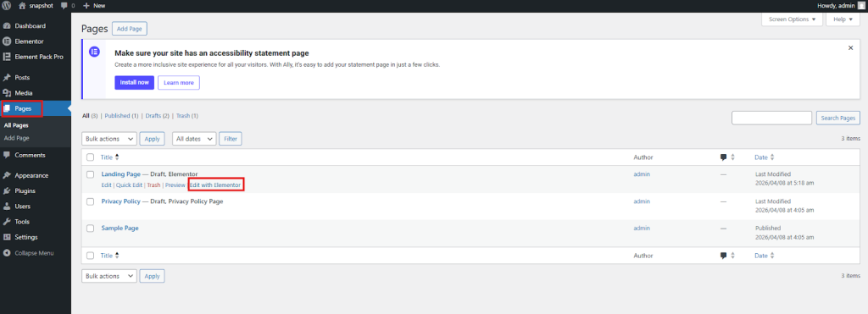Show the All pages filter
The height and width of the screenshot is (314, 868).
[x=86, y=116]
